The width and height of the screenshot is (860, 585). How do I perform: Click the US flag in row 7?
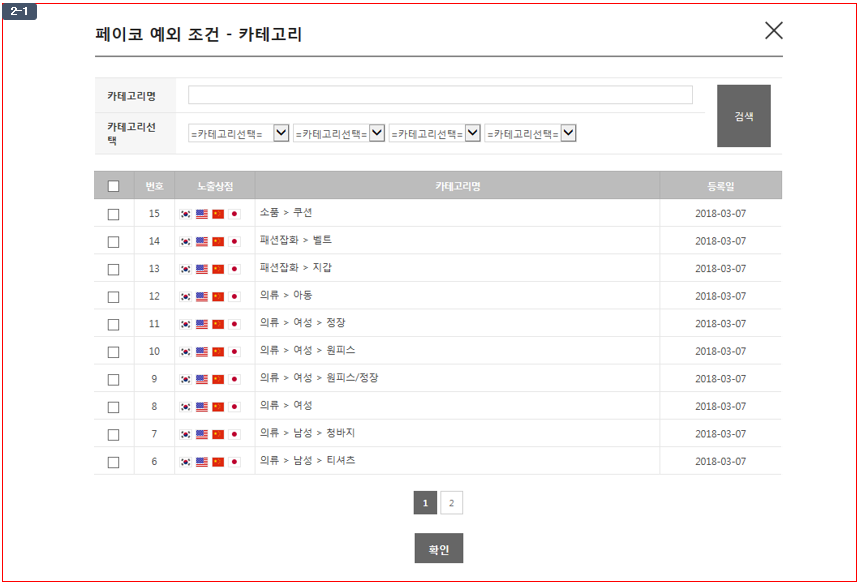(202, 434)
